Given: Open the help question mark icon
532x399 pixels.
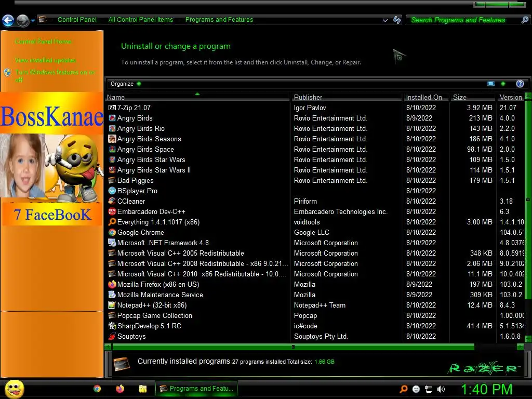Looking at the screenshot, I should tap(520, 84).
